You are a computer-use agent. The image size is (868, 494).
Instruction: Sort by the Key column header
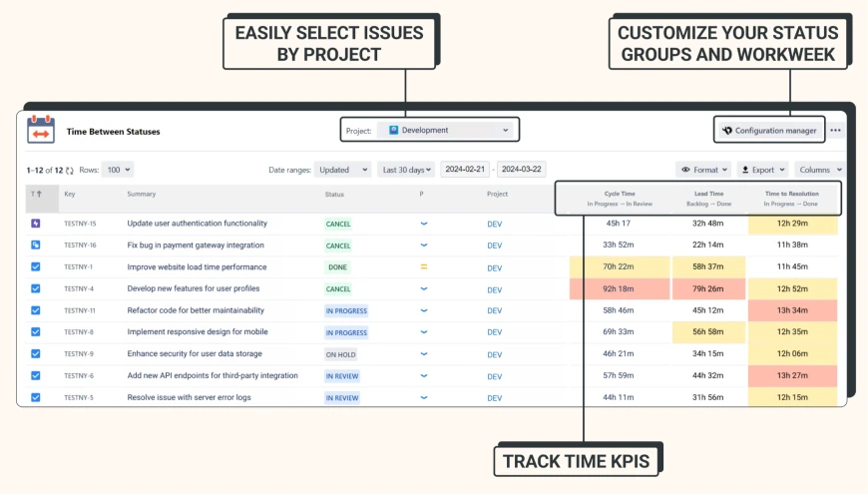[x=70, y=194]
